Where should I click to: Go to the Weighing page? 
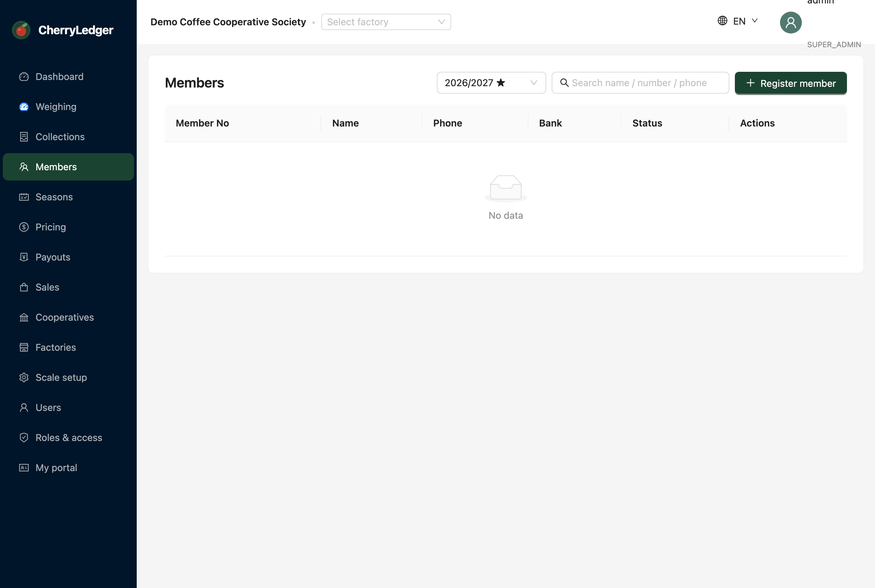pyautogui.click(x=68, y=107)
